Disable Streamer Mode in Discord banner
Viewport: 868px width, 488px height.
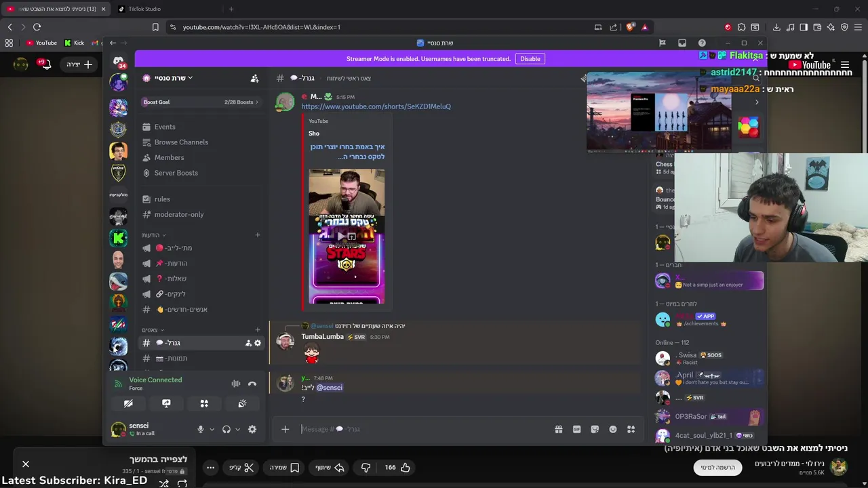pos(530,59)
